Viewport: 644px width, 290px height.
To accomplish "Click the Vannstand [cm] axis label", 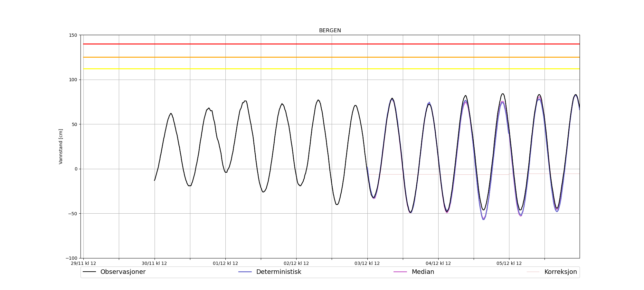I will (x=61, y=147).
